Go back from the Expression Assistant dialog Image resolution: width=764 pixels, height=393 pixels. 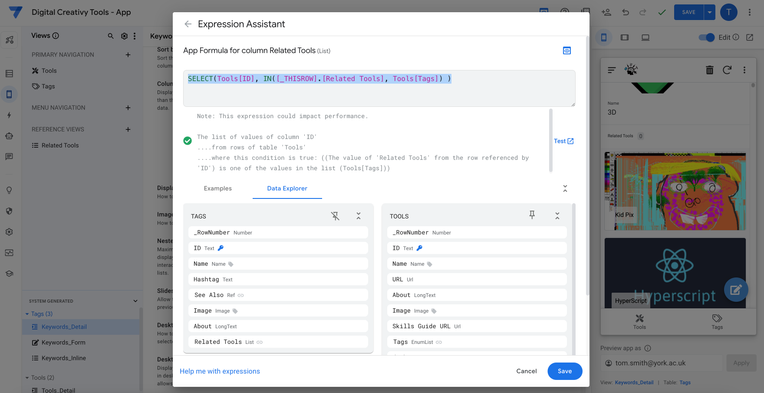click(188, 24)
